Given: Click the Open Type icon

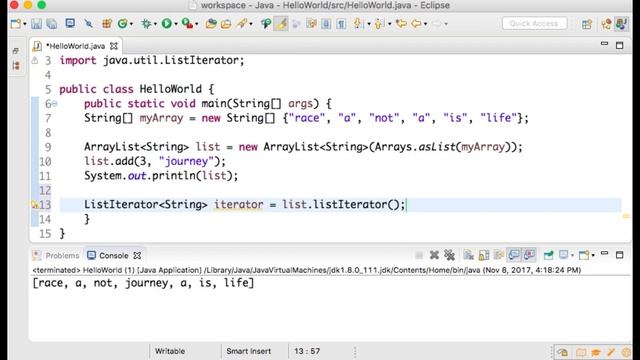Looking at the screenshot, I should [x=211, y=24].
